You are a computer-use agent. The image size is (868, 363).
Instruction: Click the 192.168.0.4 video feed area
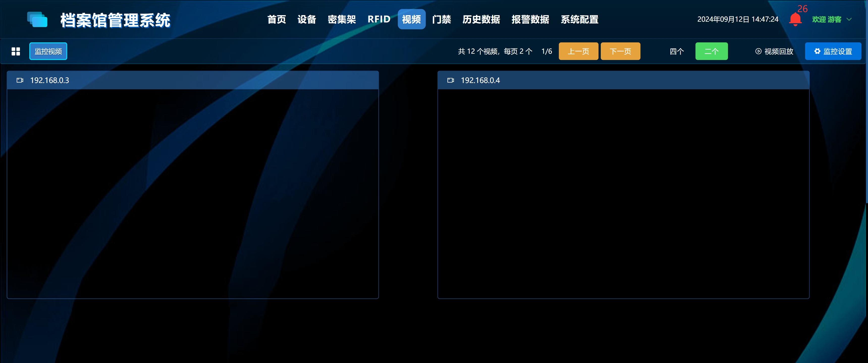(x=623, y=194)
